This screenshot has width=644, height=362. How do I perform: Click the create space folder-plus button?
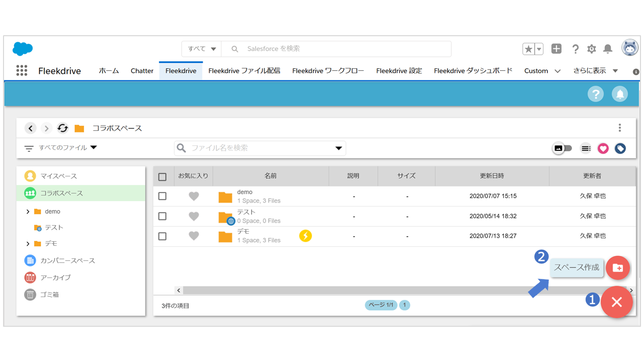click(618, 268)
